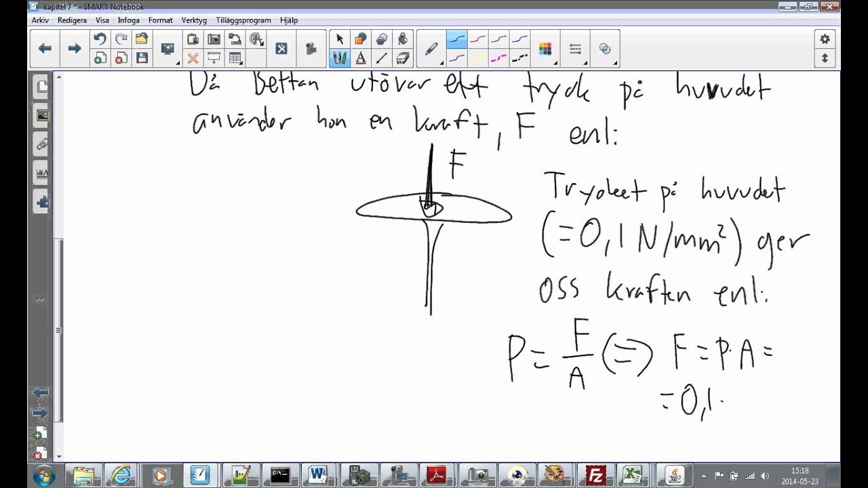
Task: Select the Regular Polygons tool
Action: tap(382, 39)
